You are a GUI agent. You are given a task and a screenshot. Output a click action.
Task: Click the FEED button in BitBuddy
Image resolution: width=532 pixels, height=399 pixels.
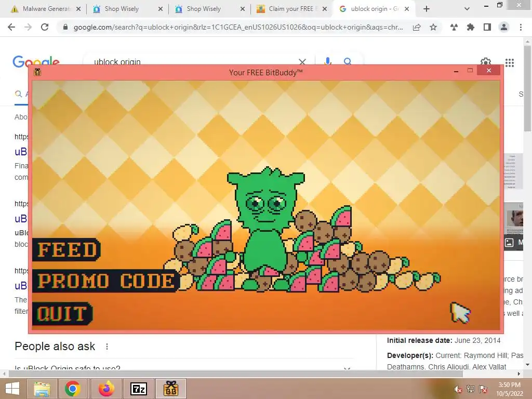click(x=66, y=250)
